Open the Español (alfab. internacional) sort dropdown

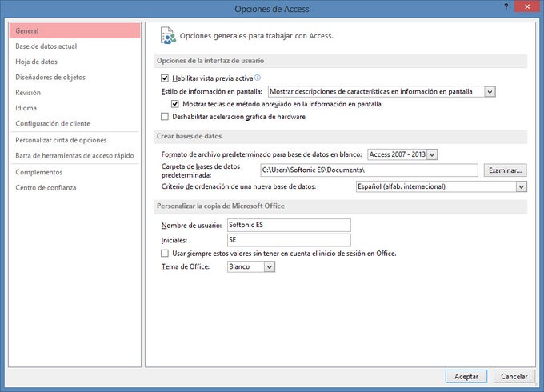(x=521, y=186)
